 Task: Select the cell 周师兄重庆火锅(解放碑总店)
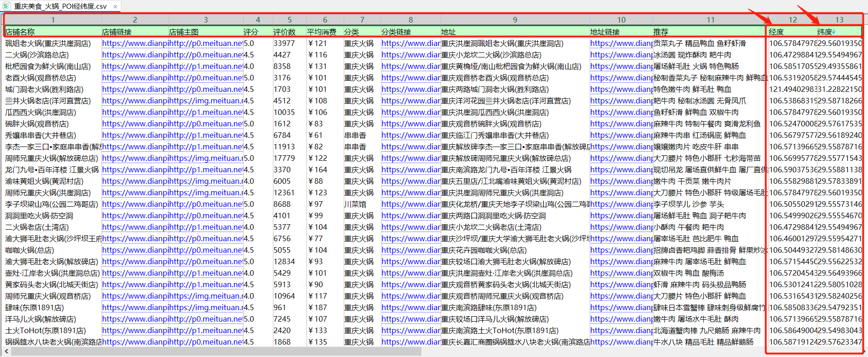(53, 158)
